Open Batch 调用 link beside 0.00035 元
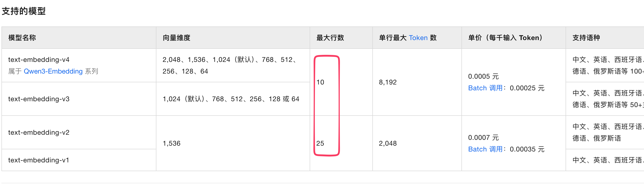The width and height of the screenshot is (644, 184). click(485, 149)
